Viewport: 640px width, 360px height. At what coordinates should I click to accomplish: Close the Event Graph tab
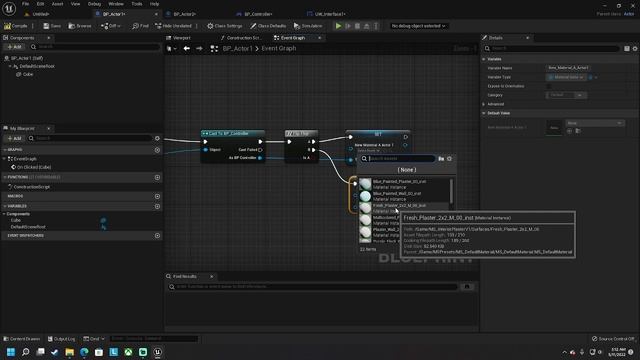click(320, 38)
